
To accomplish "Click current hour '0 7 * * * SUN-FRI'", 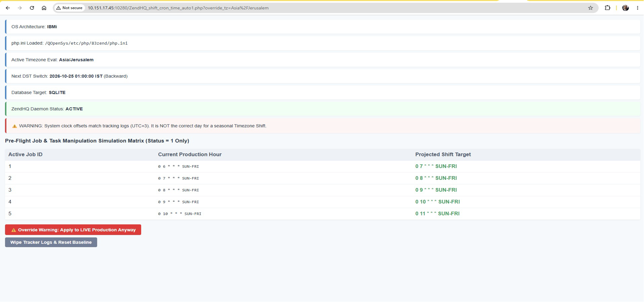I will coord(178,178).
